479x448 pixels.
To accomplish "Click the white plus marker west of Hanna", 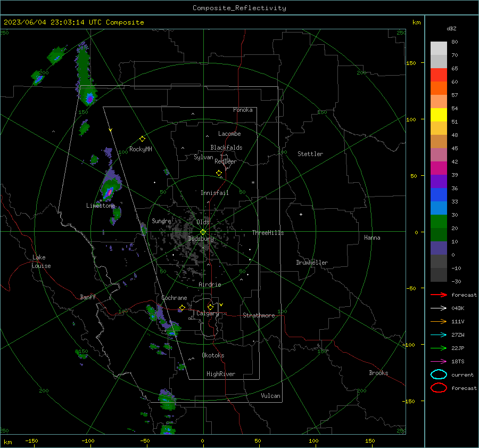I will pos(301,214).
